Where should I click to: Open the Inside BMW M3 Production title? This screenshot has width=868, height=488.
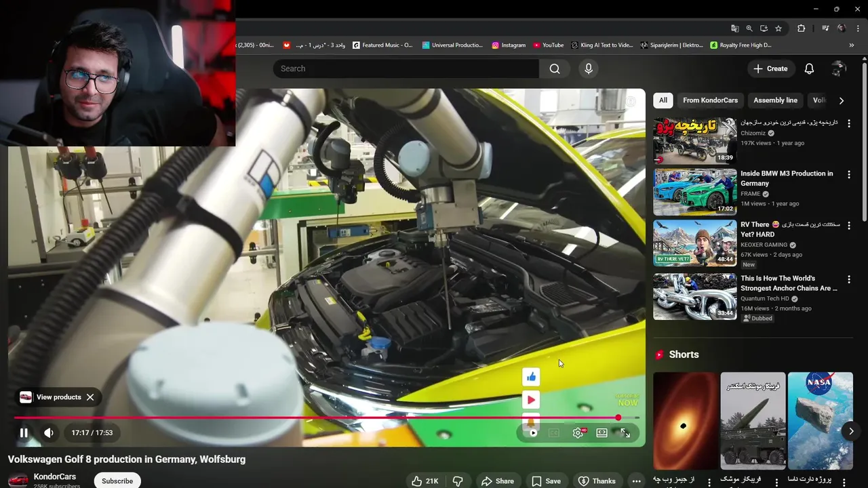click(787, 178)
